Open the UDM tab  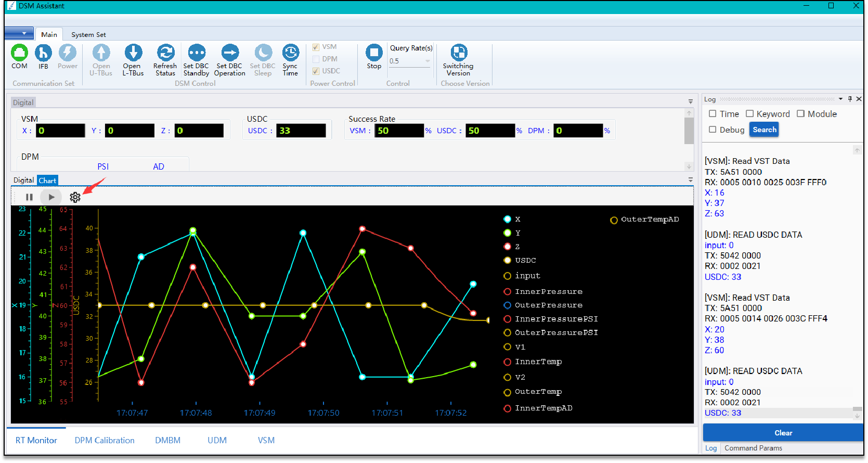pyautogui.click(x=217, y=440)
